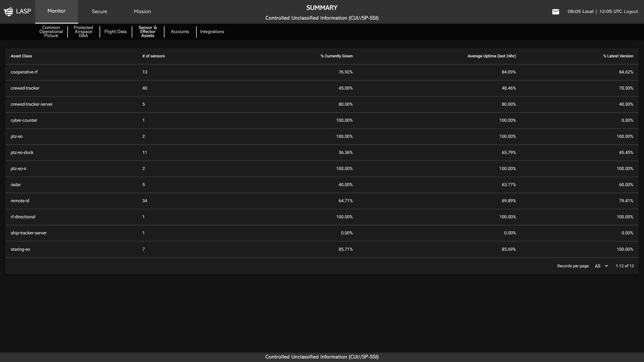Open Protected Airspace DAA submenu

83,31
